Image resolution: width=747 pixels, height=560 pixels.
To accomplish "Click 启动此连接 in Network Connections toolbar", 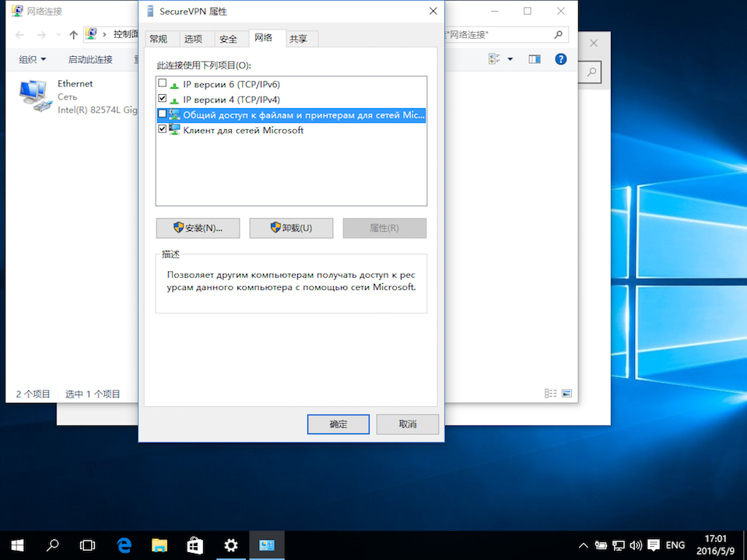I will pos(90,60).
